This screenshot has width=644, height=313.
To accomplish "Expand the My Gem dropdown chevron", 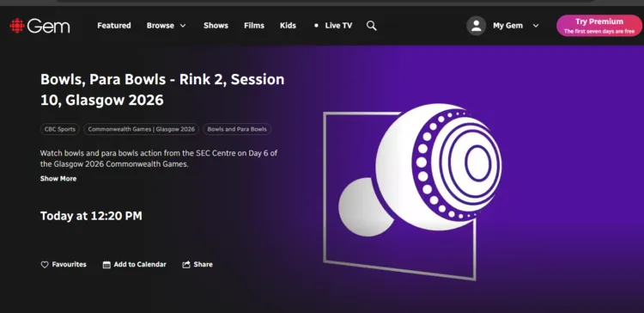I will [x=536, y=26].
